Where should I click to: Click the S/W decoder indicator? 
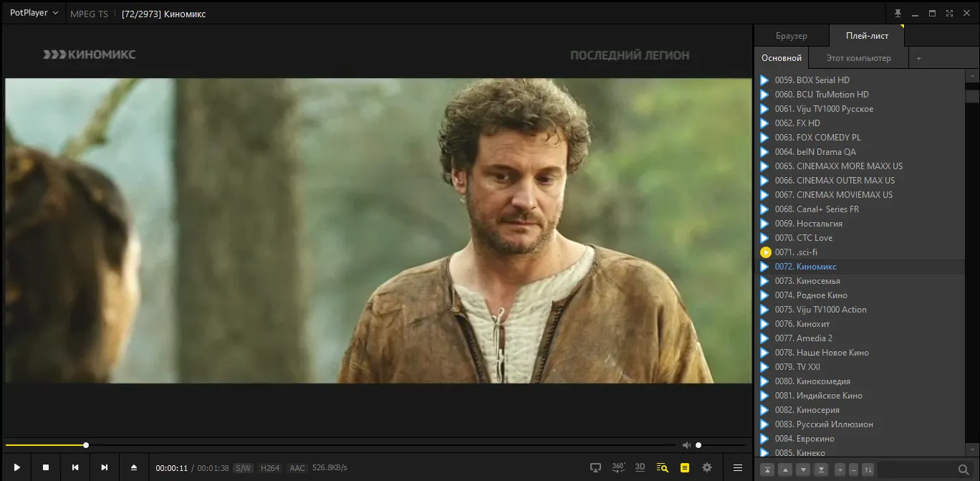click(x=244, y=468)
